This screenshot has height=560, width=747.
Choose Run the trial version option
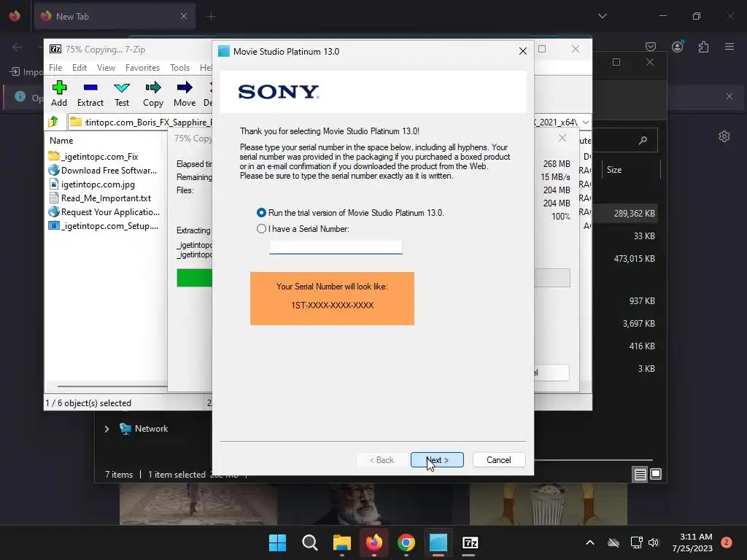click(350, 212)
